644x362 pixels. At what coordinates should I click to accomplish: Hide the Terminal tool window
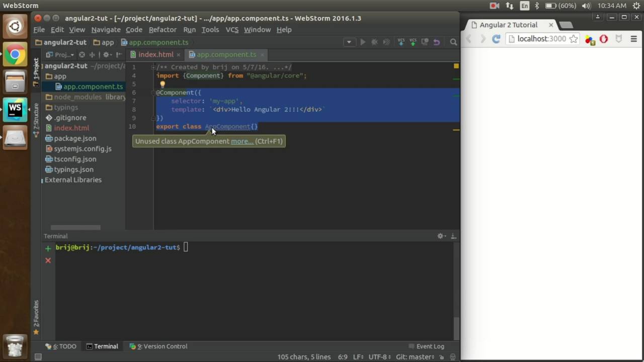(453, 236)
